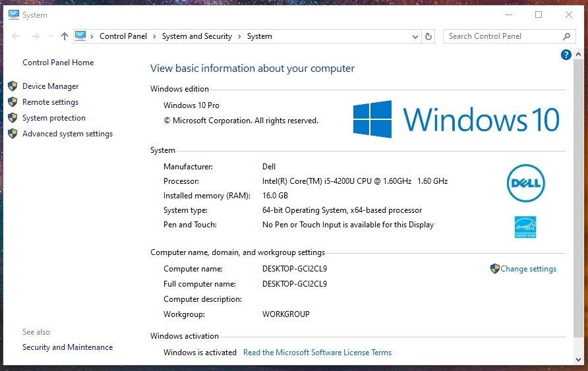Select the System breadcrumb
Viewport: 588px width, 371px height.
click(260, 36)
